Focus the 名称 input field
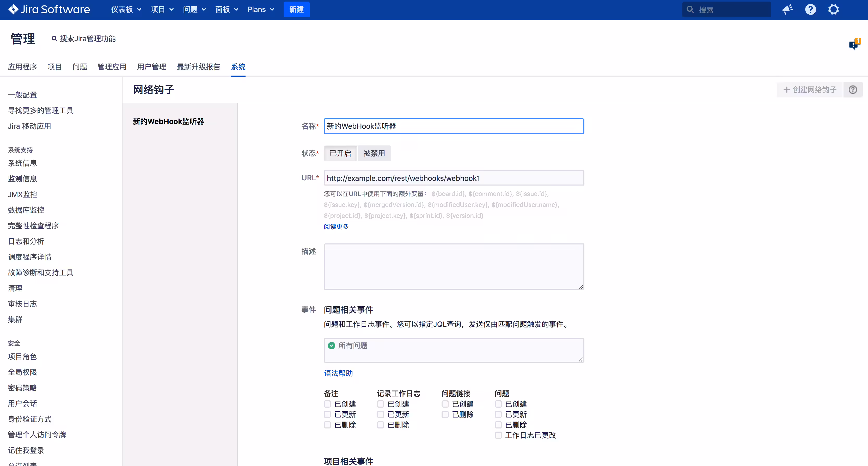868x466 pixels. click(x=454, y=126)
